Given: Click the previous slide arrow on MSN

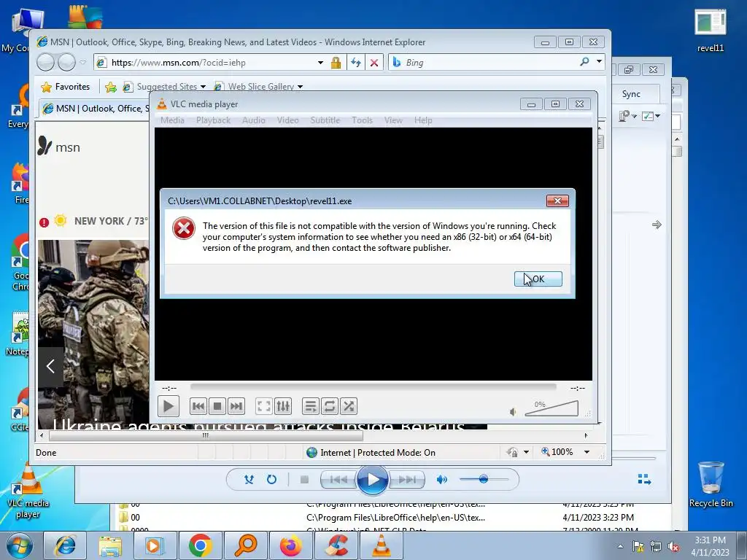Looking at the screenshot, I should (50, 366).
